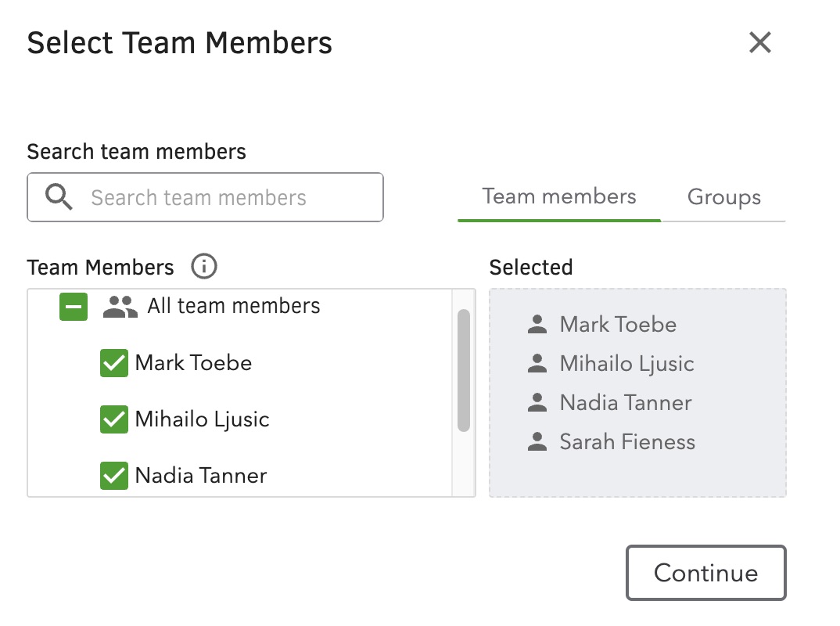
Task: Click the Continue button
Action: click(705, 572)
